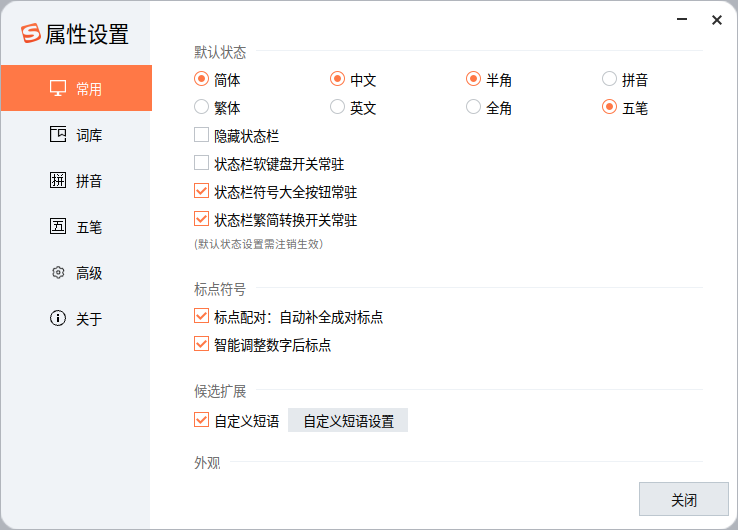Uncheck 标点配对 auto-complete option
The image size is (738, 530).
pos(201,316)
